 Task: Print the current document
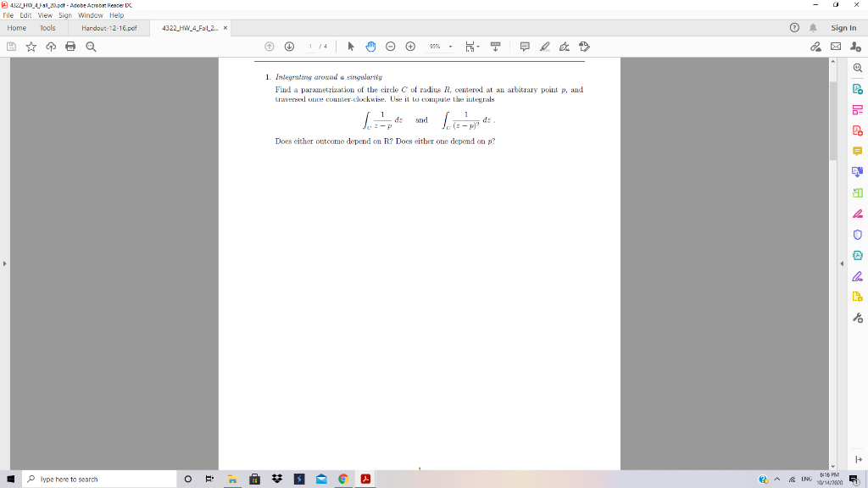pyautogui.click(x=70, y=47)
